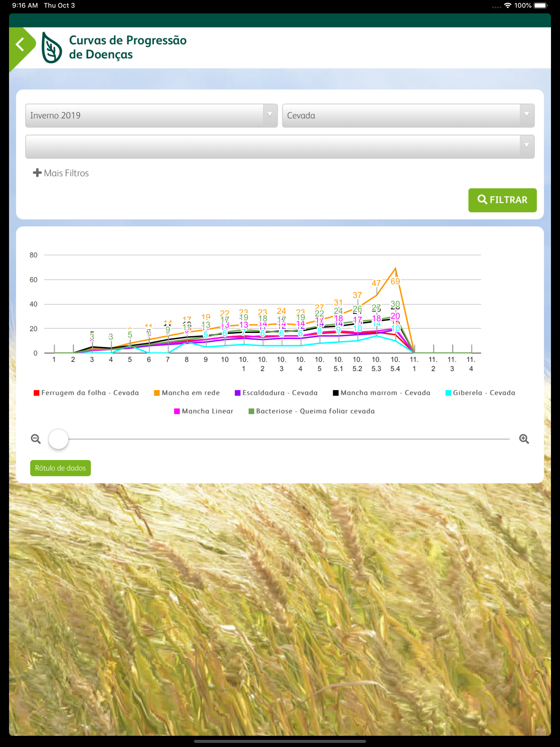Toggle Bacteriose - Queima foliar cevada legend series
Screen dimensions: 560x747
click(311, 411)
